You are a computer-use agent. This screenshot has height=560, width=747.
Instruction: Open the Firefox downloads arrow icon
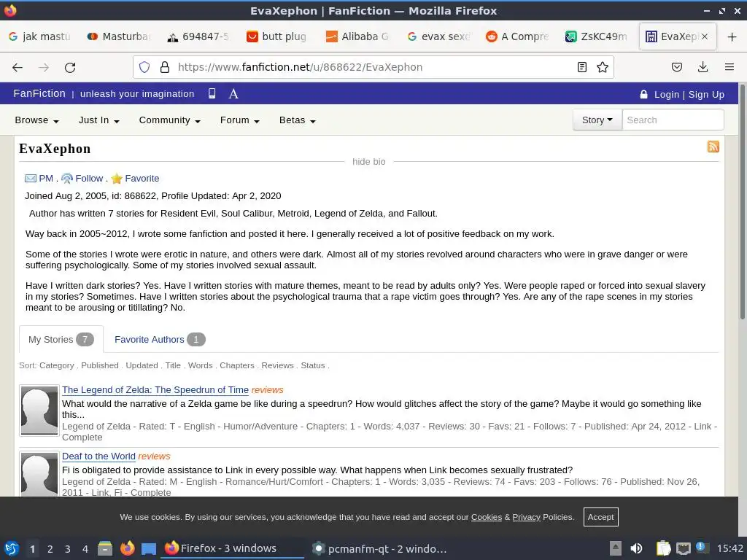(x=703, y=67)
